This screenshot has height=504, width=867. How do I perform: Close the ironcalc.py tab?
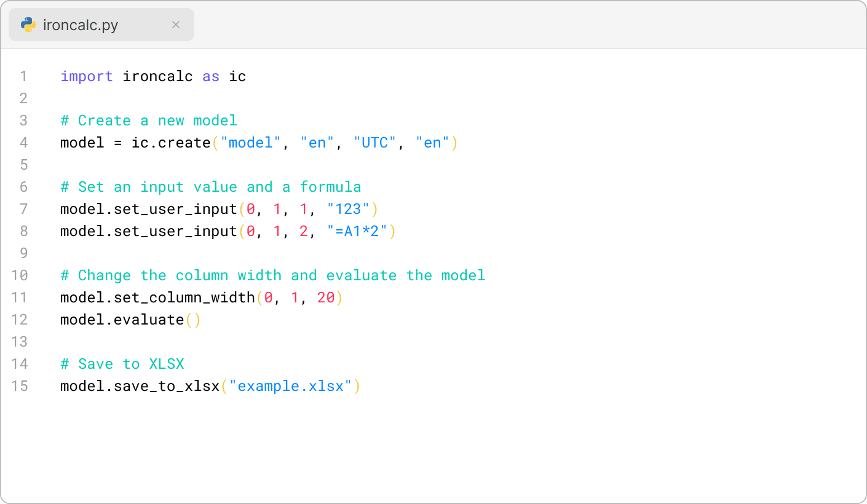(x=176, y=25)
